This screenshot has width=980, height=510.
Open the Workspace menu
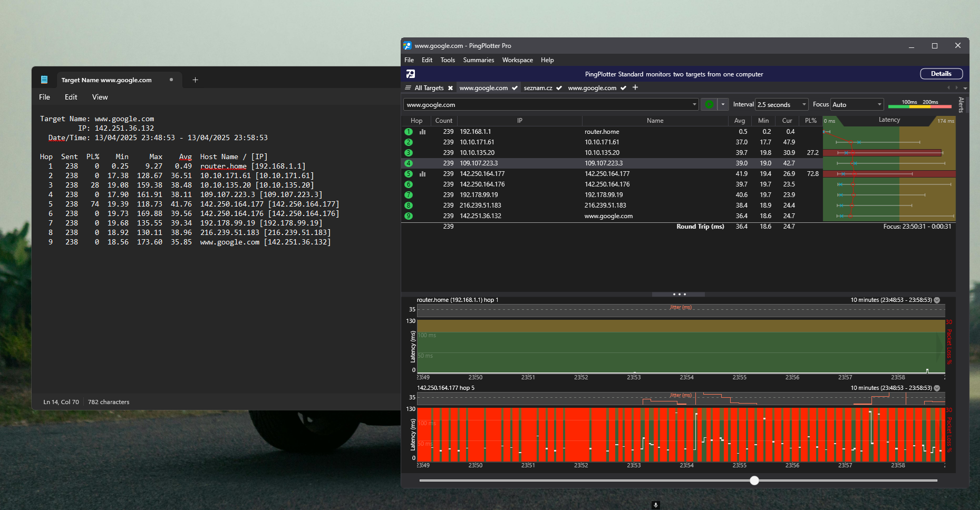[518, 60]
